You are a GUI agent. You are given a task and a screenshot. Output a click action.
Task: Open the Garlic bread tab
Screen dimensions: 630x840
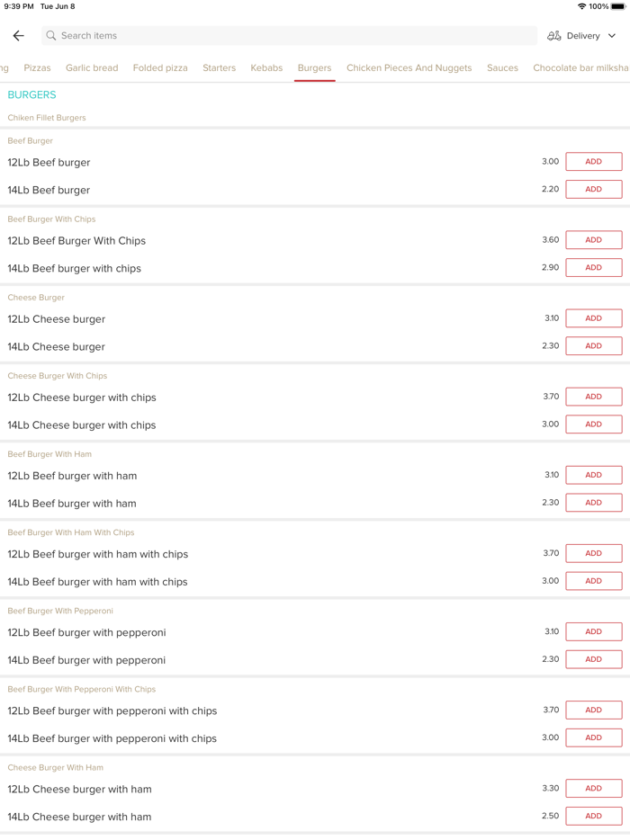pyautogui.click(x=92, y=67)
